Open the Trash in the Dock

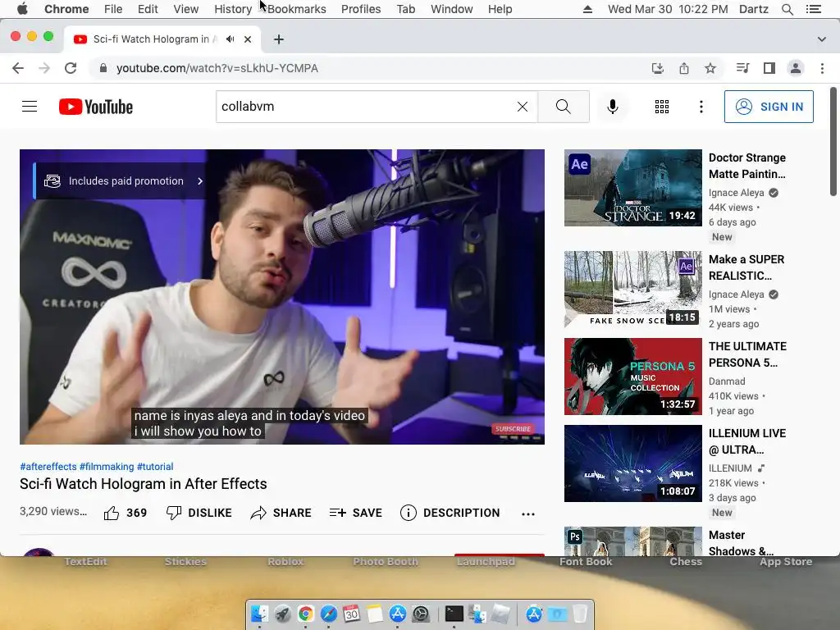click(x=580, y=614)
